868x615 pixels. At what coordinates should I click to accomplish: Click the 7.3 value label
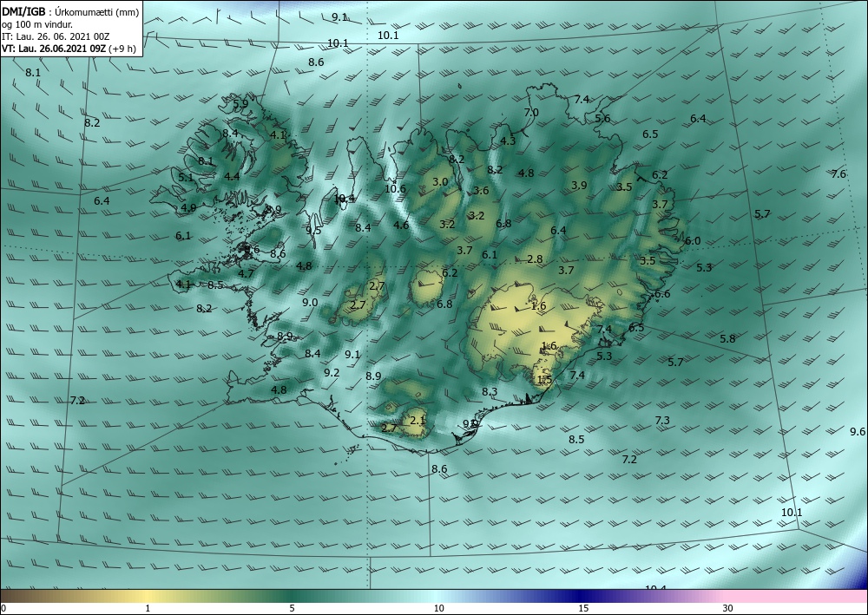pos(662,421)
